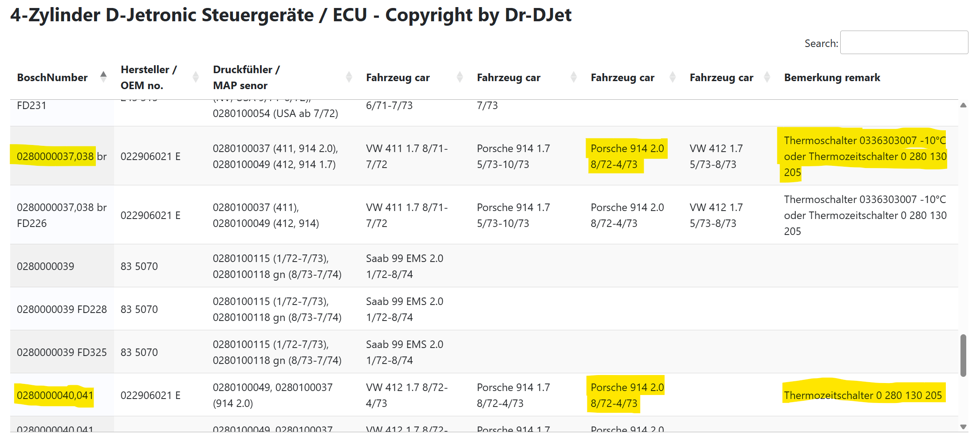Screen dimensions: 980x442
Task: Click the page title heading text
Action: 291,15
